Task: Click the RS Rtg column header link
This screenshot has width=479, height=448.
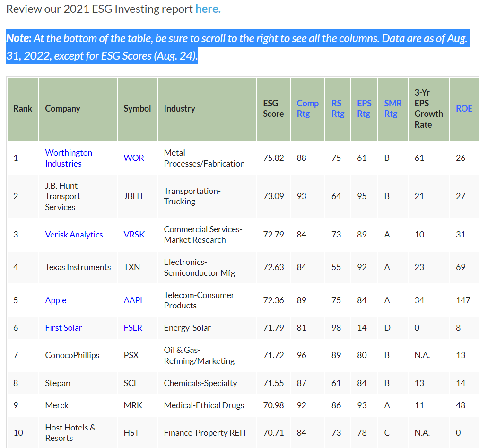Action: pos(338,108)
